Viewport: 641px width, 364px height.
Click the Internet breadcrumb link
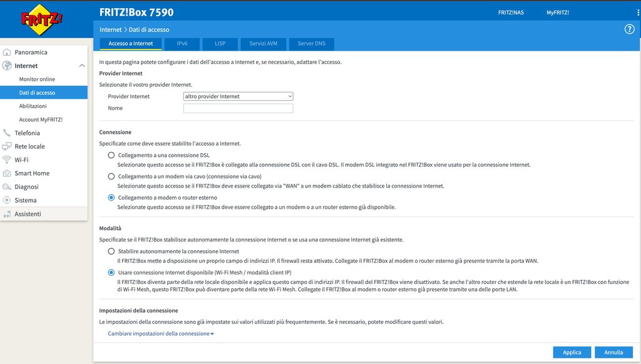[x=110, y=30]
